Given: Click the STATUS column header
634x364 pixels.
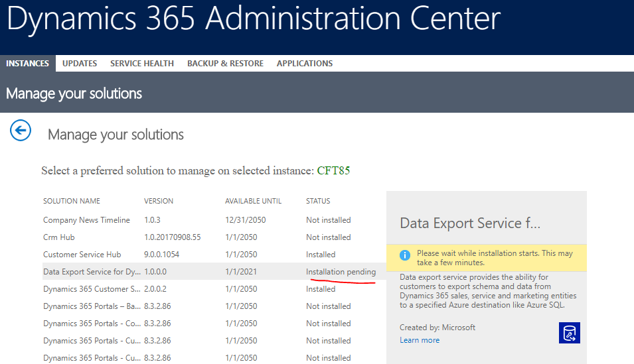Looking at the screenshot, I should click(x=318, y=201).
